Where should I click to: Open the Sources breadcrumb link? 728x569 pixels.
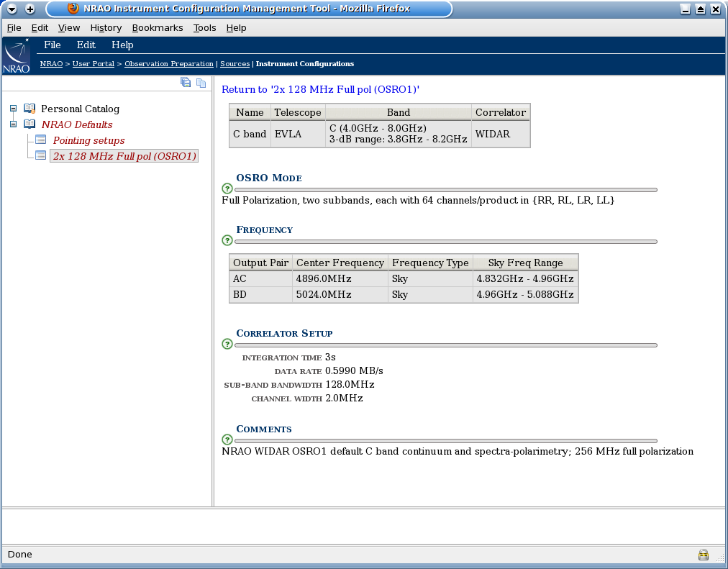tap(235, 63)
